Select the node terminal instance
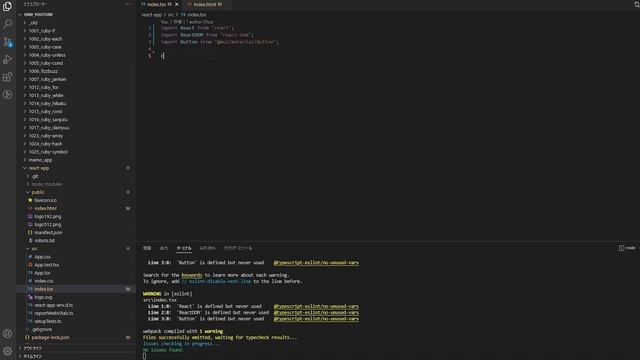 click(627, 248)
